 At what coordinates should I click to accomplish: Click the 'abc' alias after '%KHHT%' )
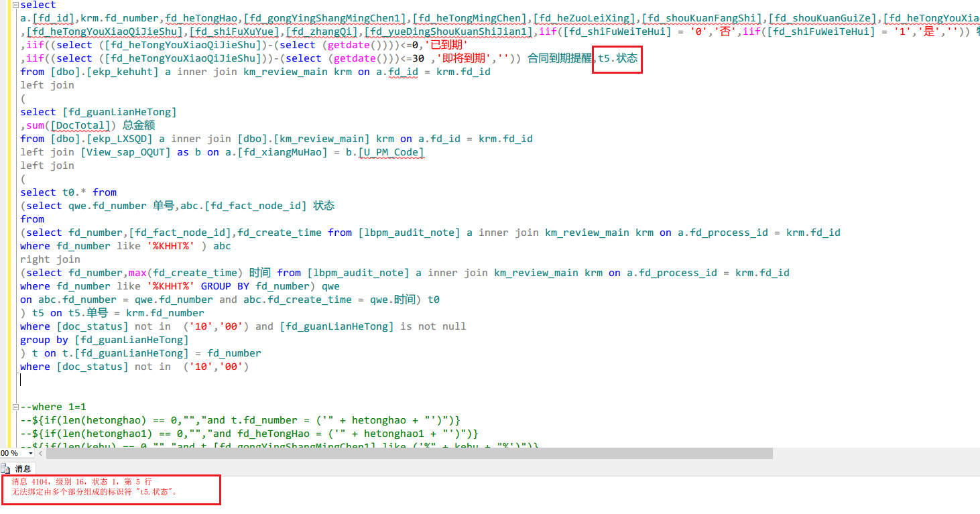coord(221,246)
